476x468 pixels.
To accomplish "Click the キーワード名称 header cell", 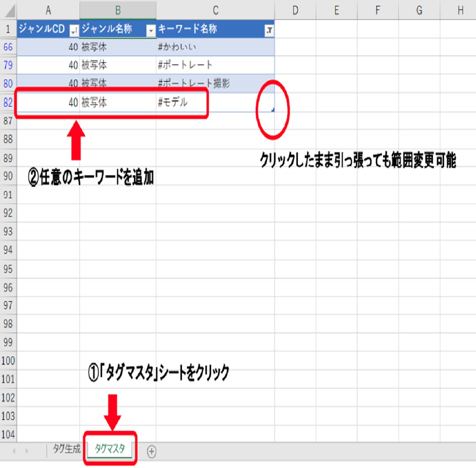I will coord(215,29).
